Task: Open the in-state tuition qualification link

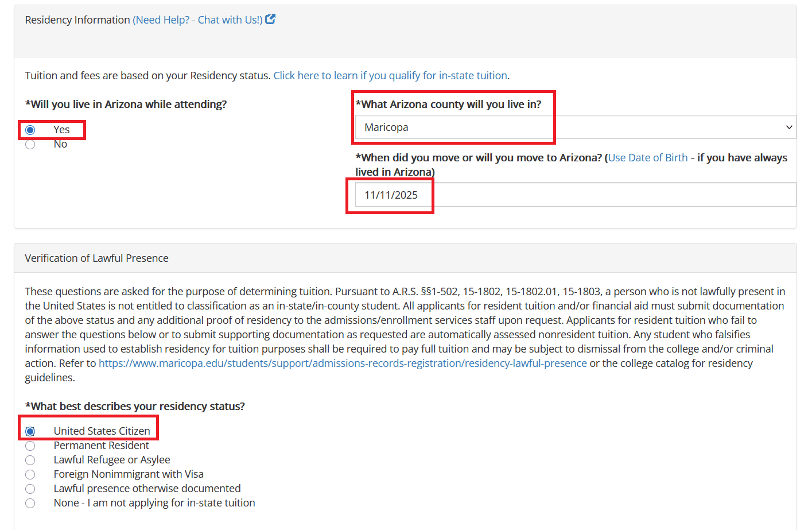Action: click(390, 76)
